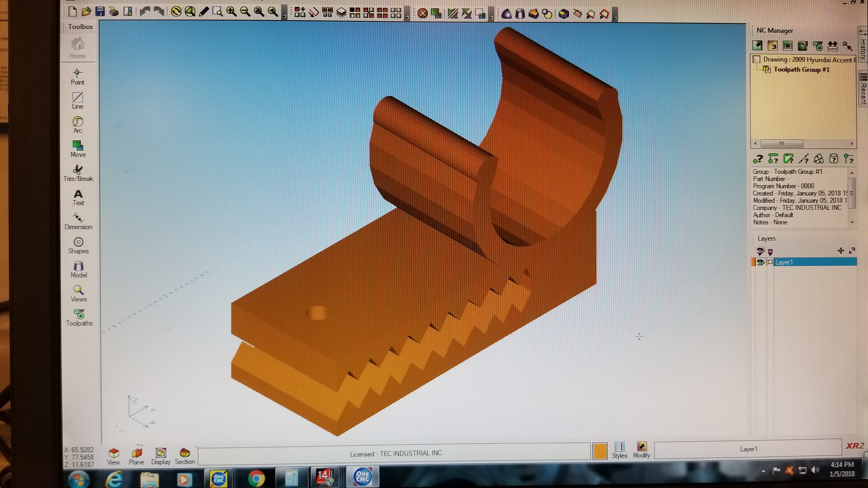The width and height of the screenshot is (868, 488).
Task: Select the Arc tool in Toolbox
Action: [77, 125]
